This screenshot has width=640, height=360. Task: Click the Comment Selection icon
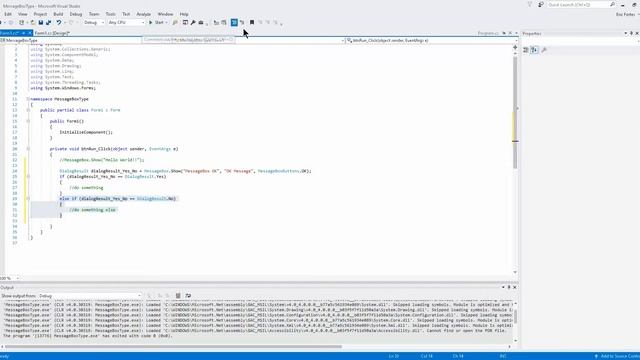[234, 22]
